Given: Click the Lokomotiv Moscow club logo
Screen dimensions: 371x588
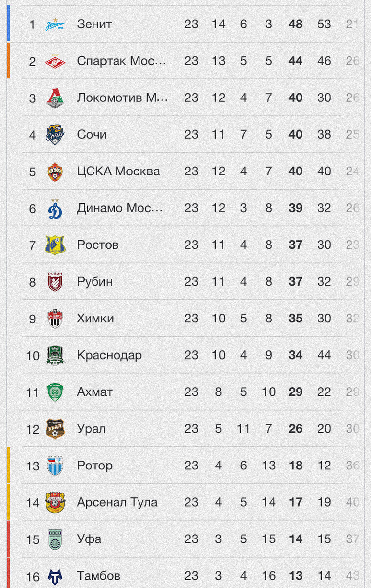Looking at the screenshot, I should (54, 98).
